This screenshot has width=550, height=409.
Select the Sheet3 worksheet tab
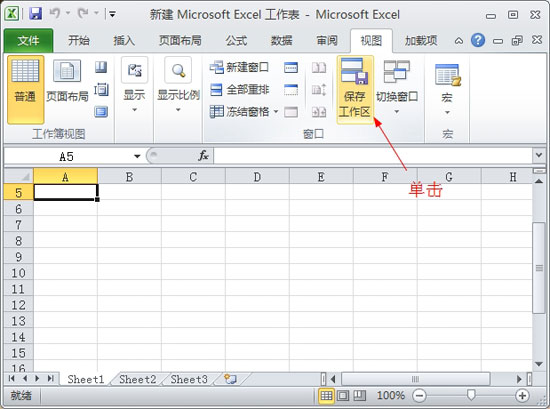(x=189, y=379)
